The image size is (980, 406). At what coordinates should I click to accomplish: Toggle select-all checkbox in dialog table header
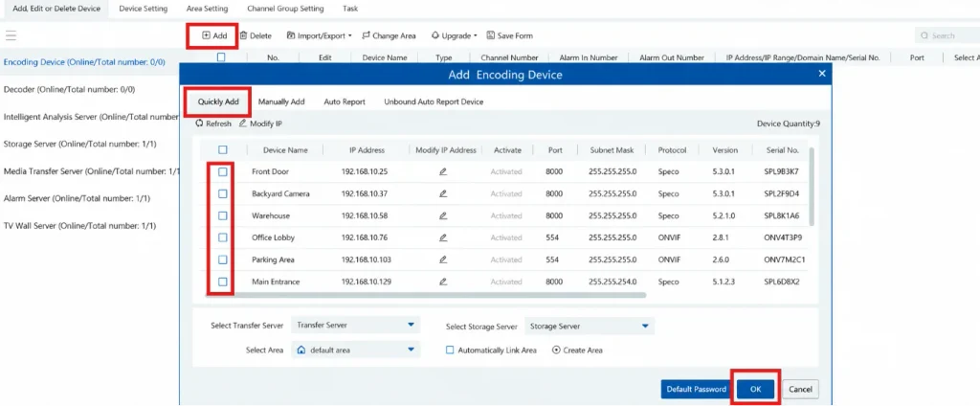222,150
